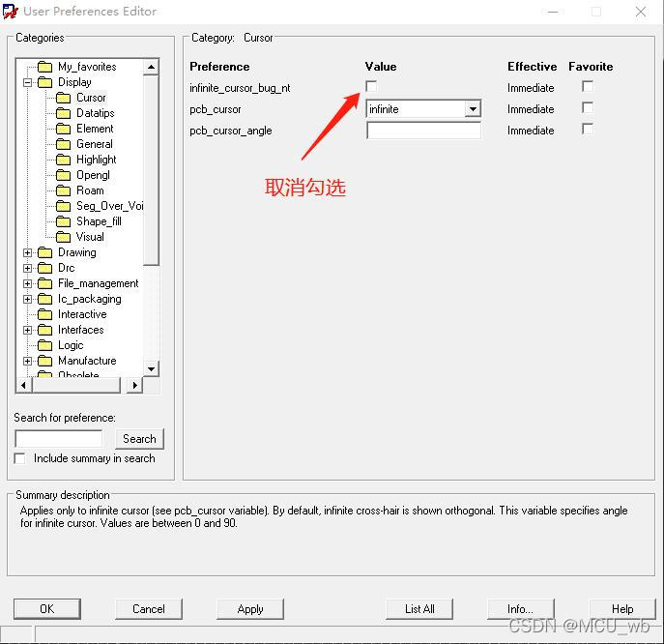The image size is (664, 644).
Task: Open the pcb_cursor value dropdown
Action: pyautogui.click(x=473, y=109)
